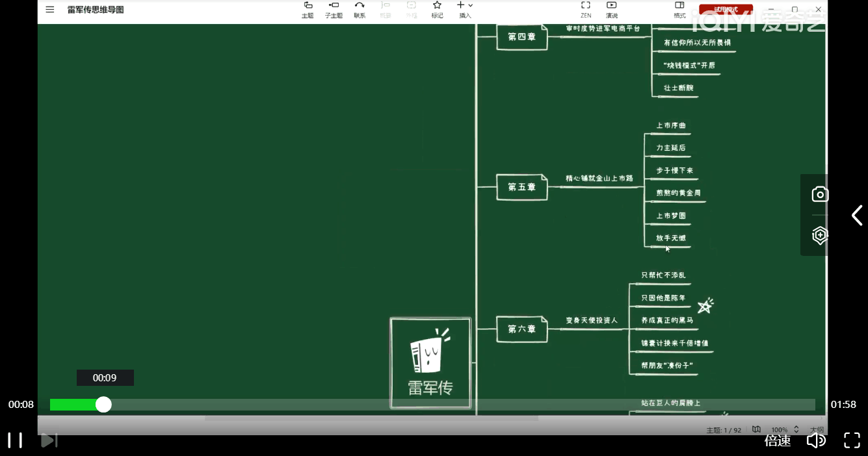Select 上市梦圆 subtopic
Screen dimensions: 868x456
pyautogui.click(x=671, y=216)
